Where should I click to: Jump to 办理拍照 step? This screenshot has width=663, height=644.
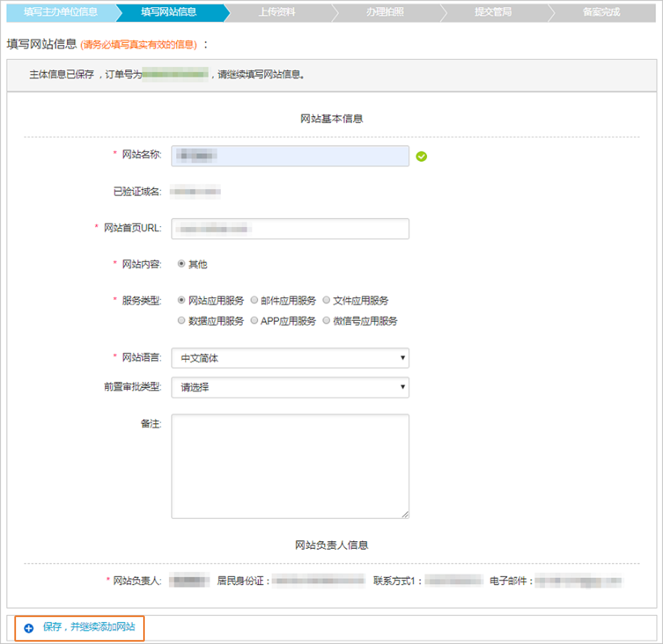point(385,12)
